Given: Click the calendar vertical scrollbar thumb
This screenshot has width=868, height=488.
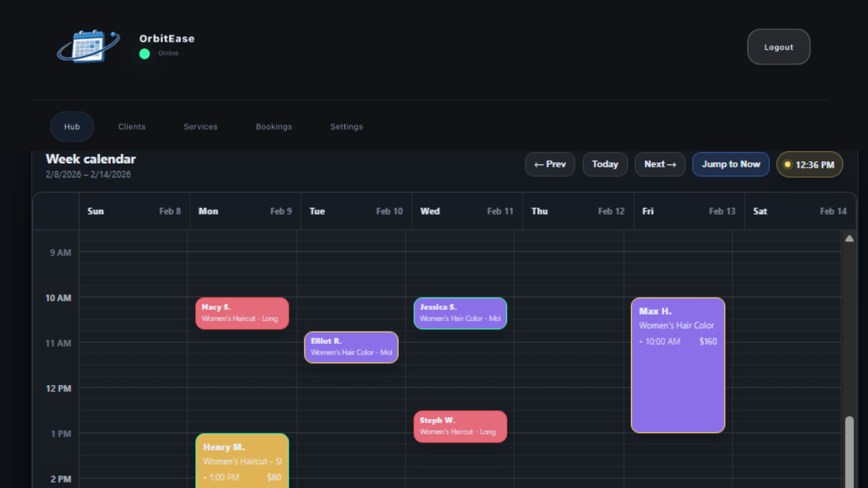Looking at the screenshot, I should point(849,452).
